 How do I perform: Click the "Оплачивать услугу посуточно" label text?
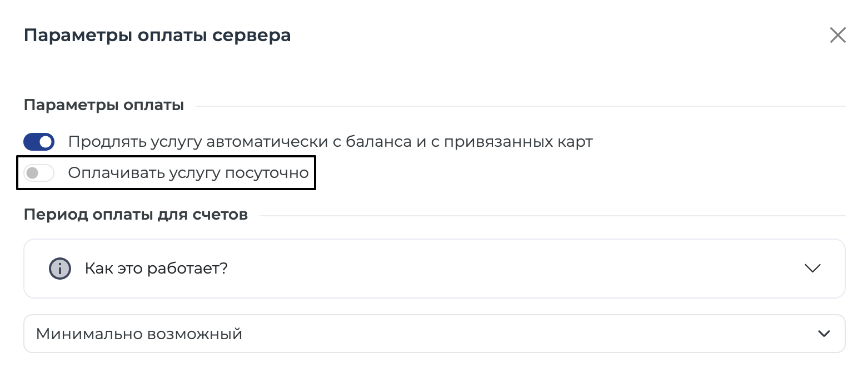coord(188,173)
